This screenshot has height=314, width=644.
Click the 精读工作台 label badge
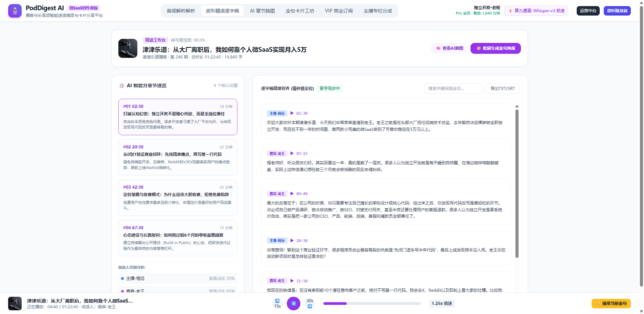tap(155, 40)
